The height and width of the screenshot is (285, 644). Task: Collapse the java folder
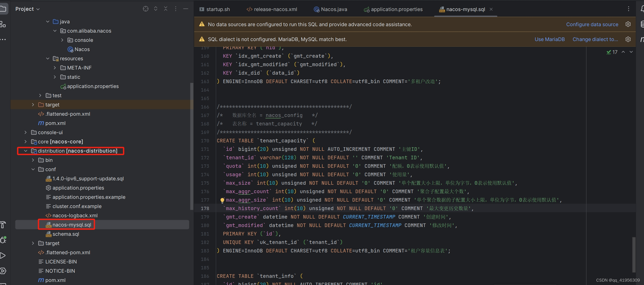[x=48, y=22]
